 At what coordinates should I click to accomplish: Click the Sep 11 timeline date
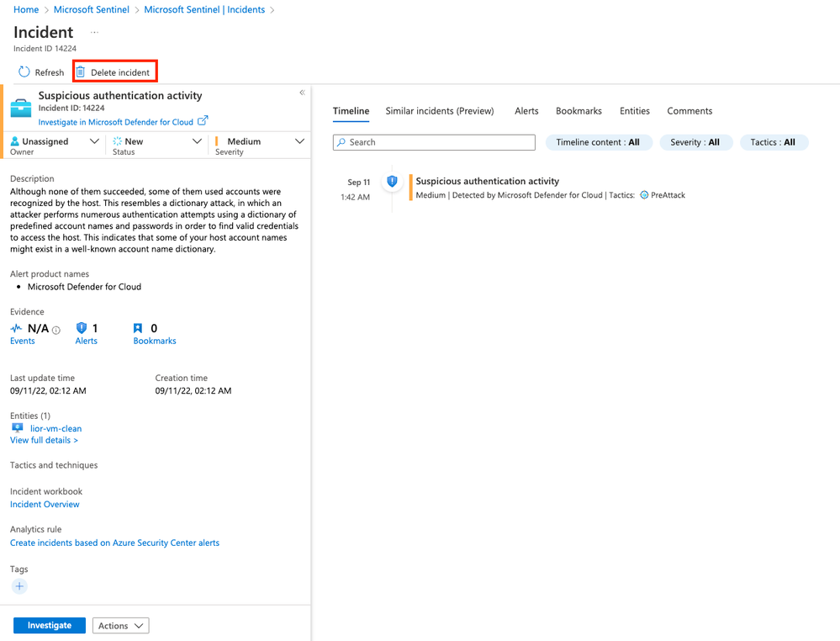[359, 183]
